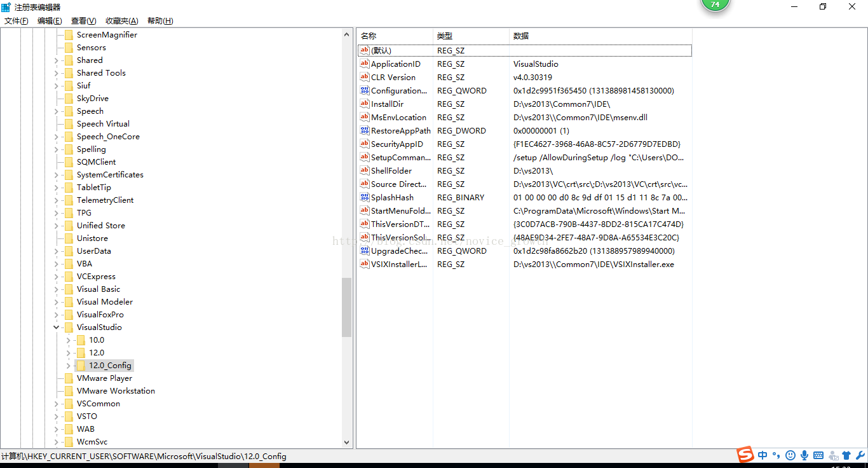Screen dimensions: 868x468
Task: Sort values by 类型 column header
Action: tap(471, 36)
